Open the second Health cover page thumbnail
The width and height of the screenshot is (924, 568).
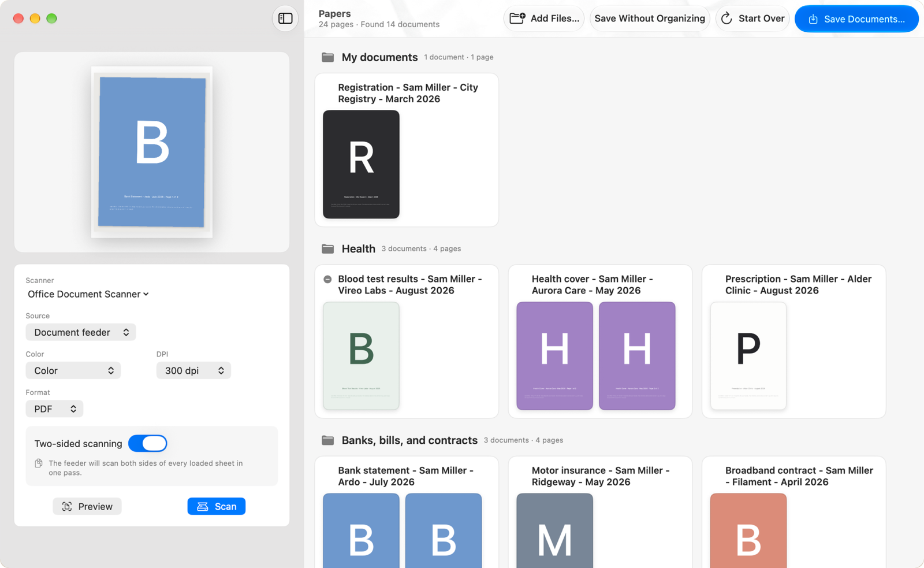click(x=637, y=356)
